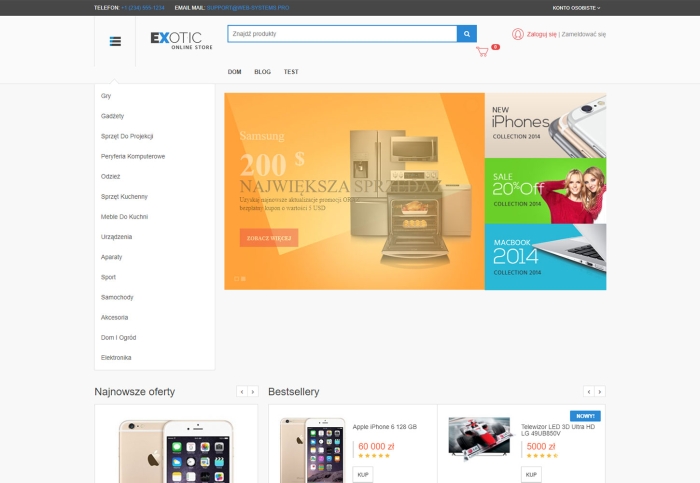The width and height of the screenshot is (700, 483).
Task: Click the hamburger categories menu icon
Action: [115, 41]
